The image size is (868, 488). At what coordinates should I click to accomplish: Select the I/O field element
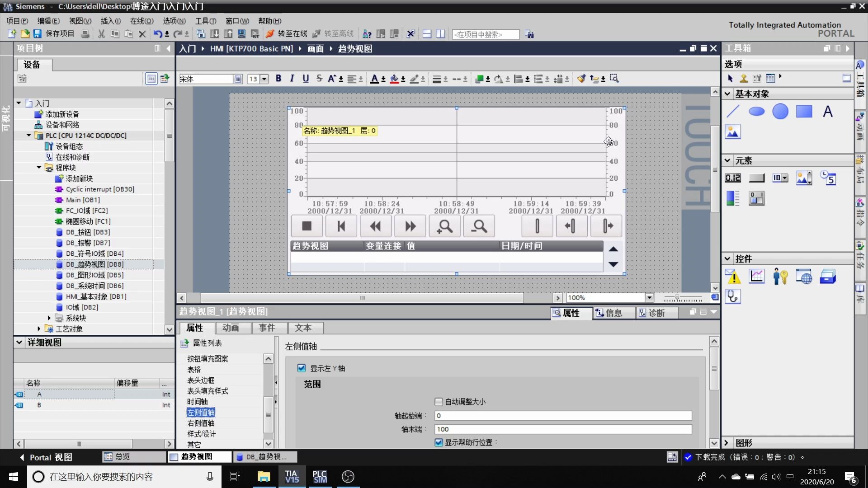coord(733,178)
